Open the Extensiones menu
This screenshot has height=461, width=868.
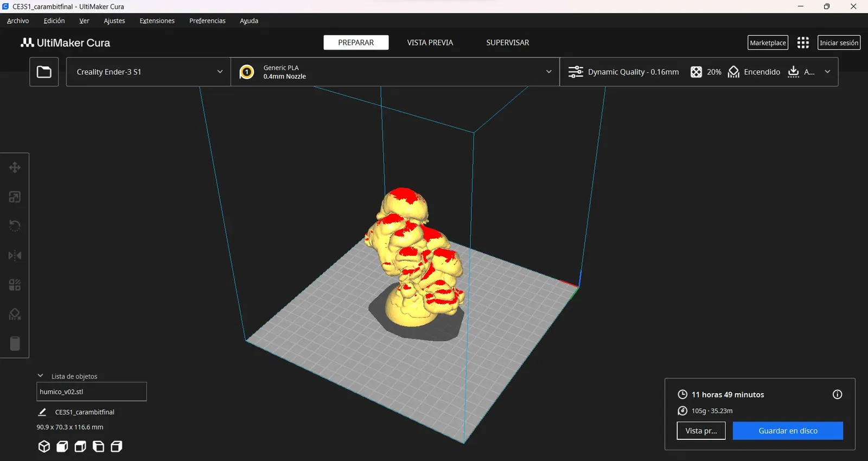tap(157, 21)
